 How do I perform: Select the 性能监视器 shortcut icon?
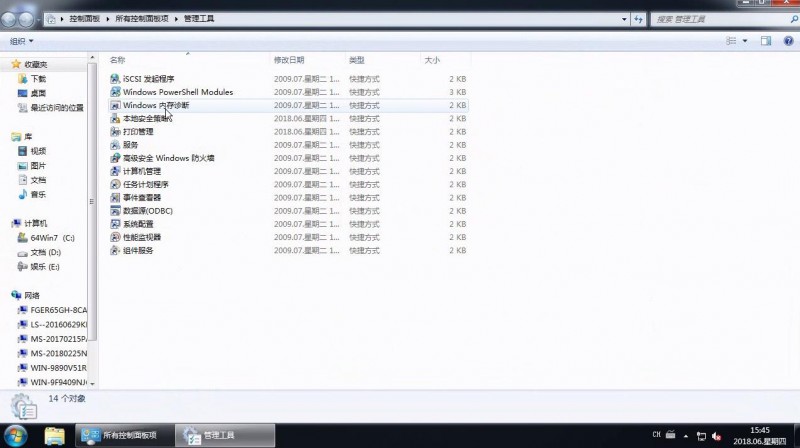[115, 237]
